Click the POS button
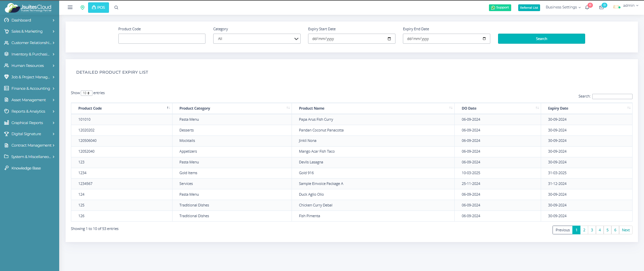The height and width of the screenshot is (271, 644). coord(99,7)
